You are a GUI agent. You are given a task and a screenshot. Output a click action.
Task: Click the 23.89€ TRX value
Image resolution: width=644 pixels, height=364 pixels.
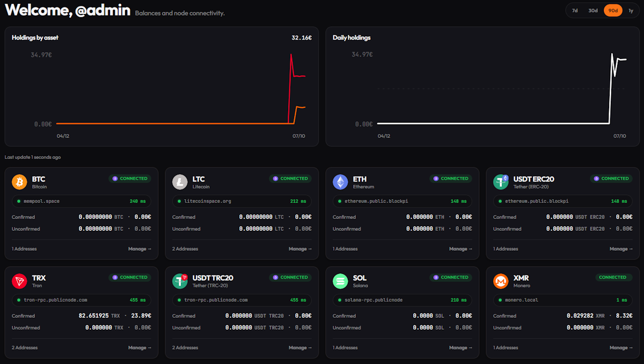pos(142,316)
